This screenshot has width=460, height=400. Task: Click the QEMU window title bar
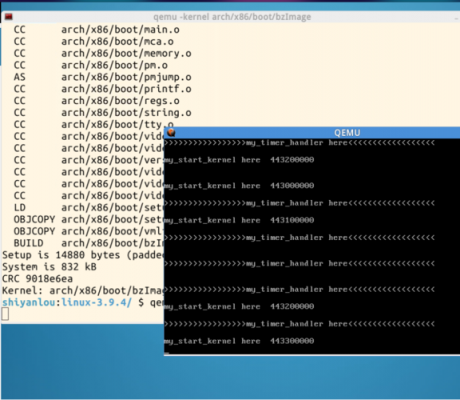point(313,133)
